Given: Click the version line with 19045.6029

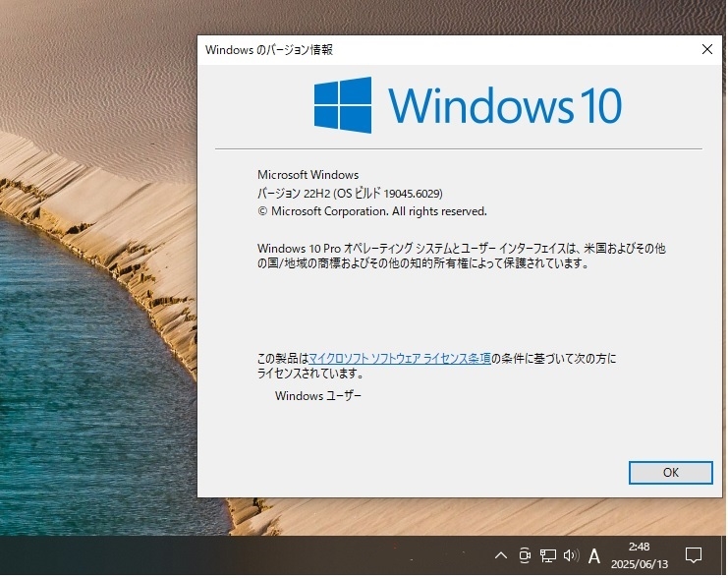Looking at the screenshot, I should click(350, 194).
